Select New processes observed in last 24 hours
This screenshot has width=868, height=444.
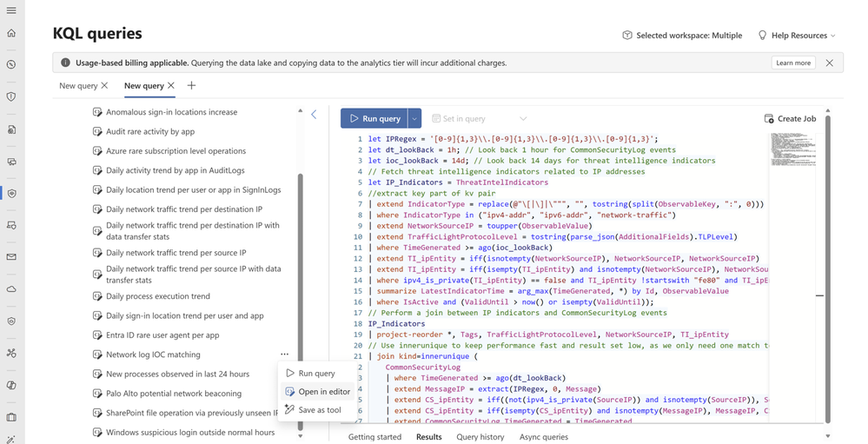click(x=178, y=374)
